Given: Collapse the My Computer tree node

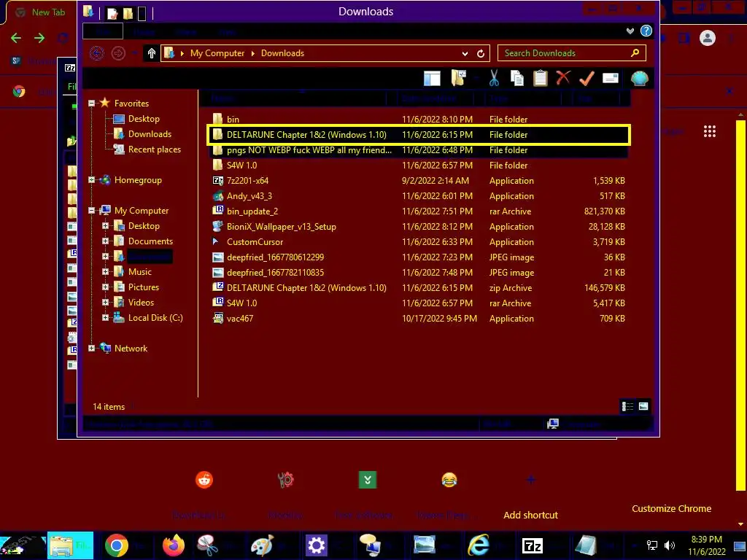Looking at the screenshot, I should (91, 211).
